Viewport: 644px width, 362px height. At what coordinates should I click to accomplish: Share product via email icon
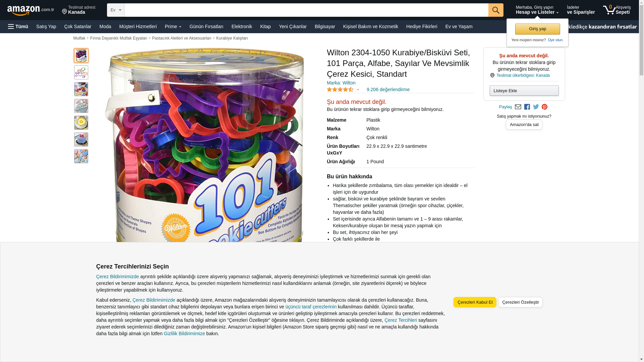(518, 107)
